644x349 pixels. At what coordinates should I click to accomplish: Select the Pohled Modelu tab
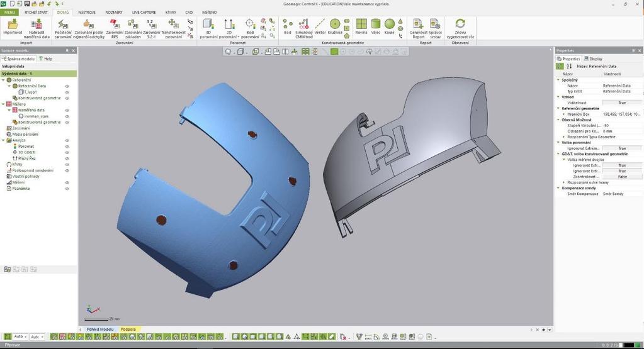[x=100, y=330]
